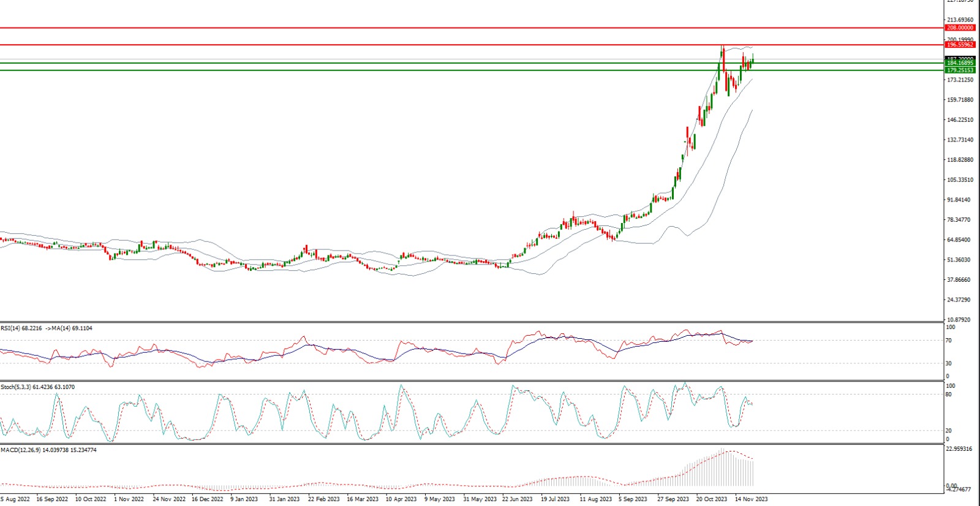Screen dimensions: 980x506
Task: Select the green 179.25153 support label
Action: pyautogui.click(x=960, y=70)
